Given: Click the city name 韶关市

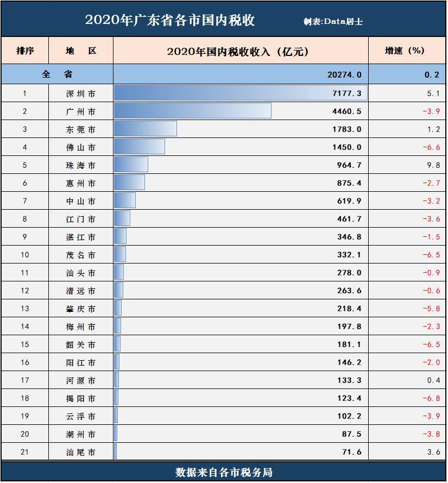Looking at the screenshot, I should pyautogui.click(x=81, y=344).
